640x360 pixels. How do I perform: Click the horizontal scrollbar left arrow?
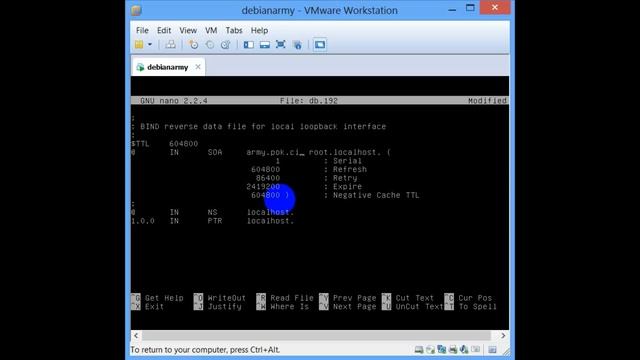coord(136,336)
